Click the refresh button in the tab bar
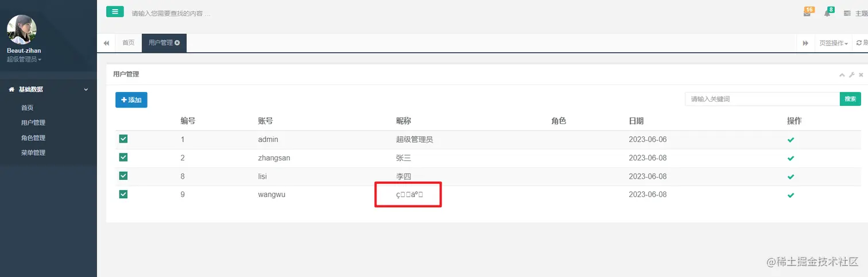This screenshot has width=868, height=277. (x=860, y=43)
